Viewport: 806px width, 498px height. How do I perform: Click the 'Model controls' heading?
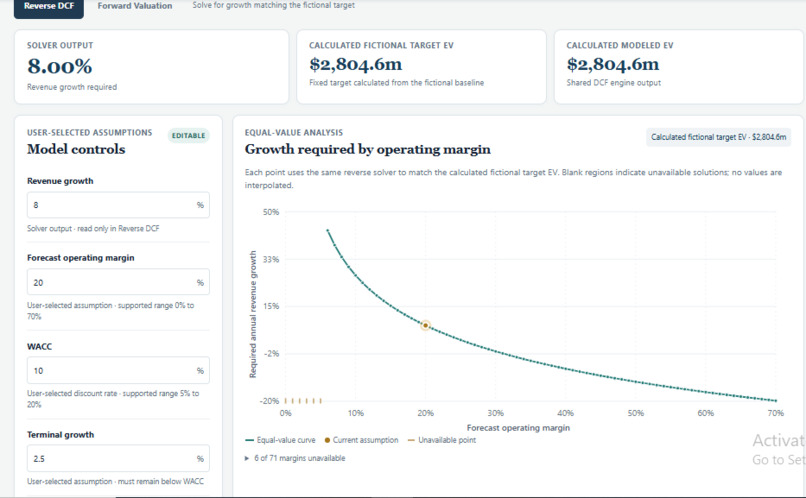(76, 149)
